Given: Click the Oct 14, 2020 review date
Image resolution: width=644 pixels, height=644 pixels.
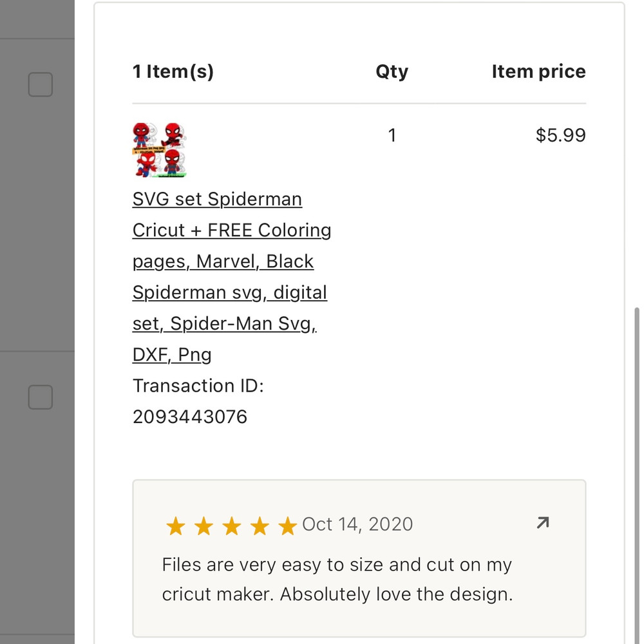Looking at the screenshot, I should [x=357, y=524].
